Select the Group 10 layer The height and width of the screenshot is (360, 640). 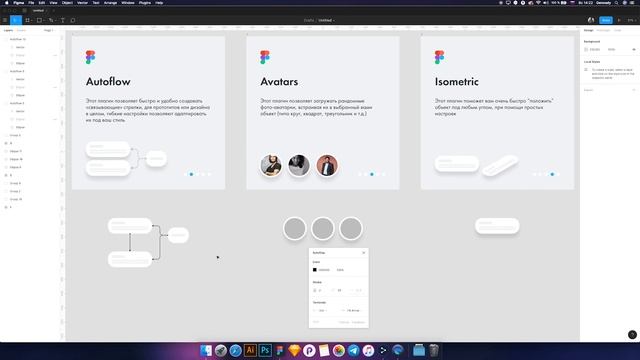pos(16,199)
